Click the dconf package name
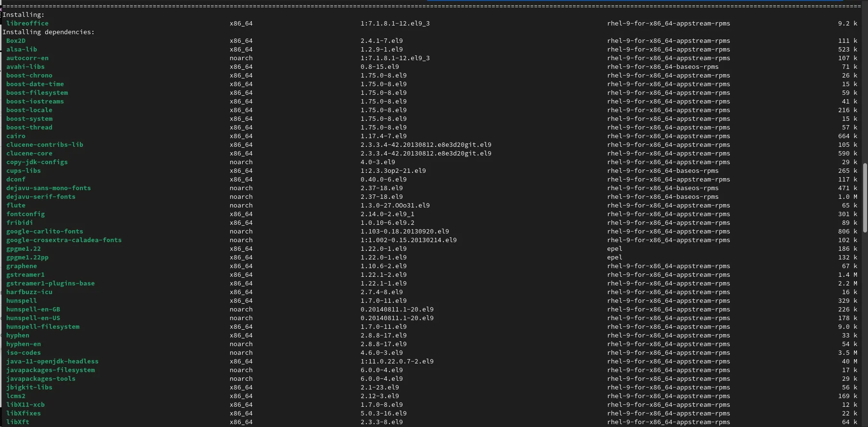The height and width of the screenshot is (427, 868). point(16,179)
